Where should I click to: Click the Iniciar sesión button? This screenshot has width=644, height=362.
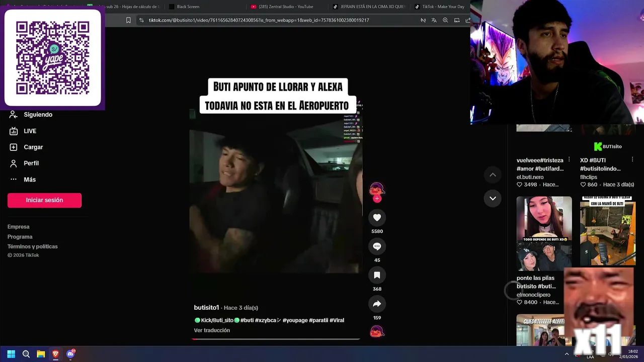(x=44, y=200)
